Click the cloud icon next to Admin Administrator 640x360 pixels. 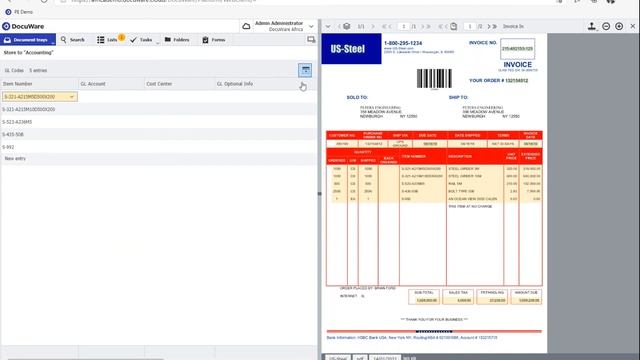pyautogui.click(x=246, y=26)
